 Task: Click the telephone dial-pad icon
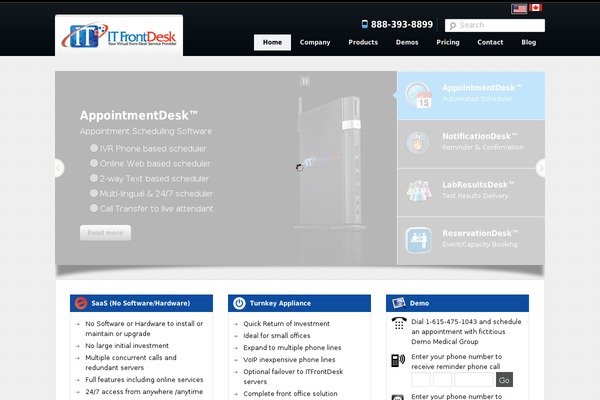[x=399, y=323]
